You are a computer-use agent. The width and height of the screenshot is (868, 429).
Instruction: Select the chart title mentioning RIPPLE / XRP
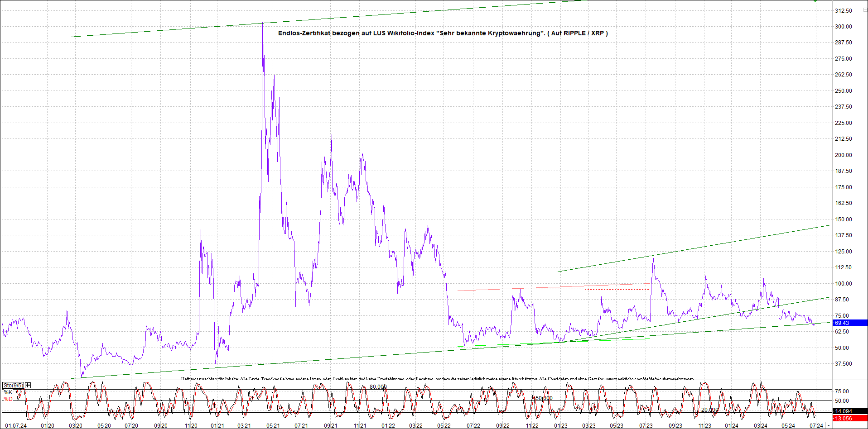(443, 33)
